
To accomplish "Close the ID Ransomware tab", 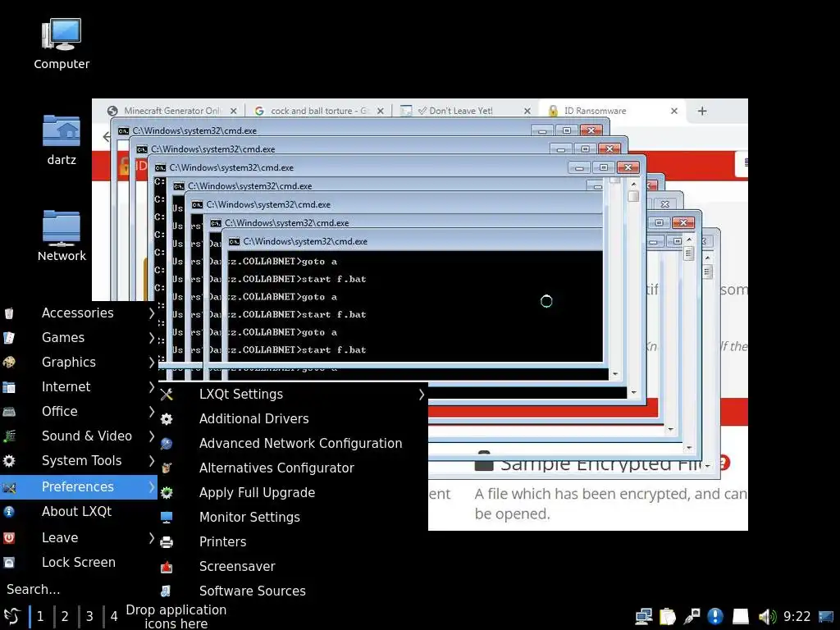I will (x=674, y=111).
